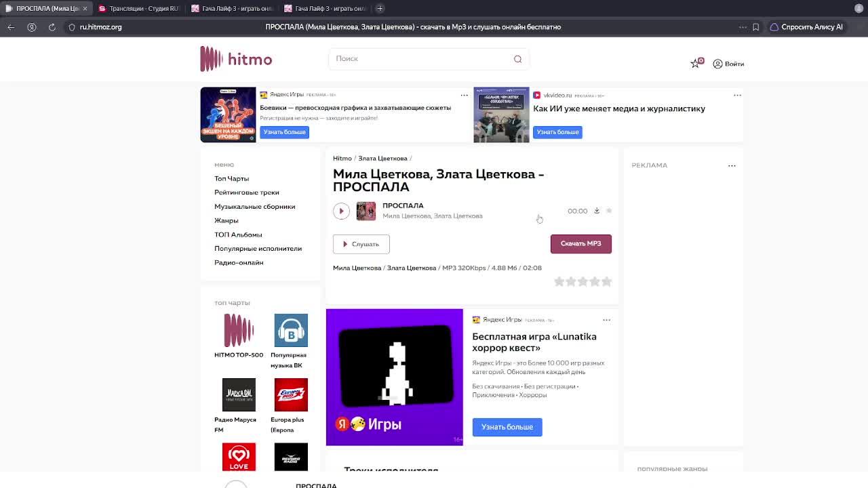Click the Lunatika game ad image
The height and width of the screenshot is (488, 868).
click(x=394, y=377)
